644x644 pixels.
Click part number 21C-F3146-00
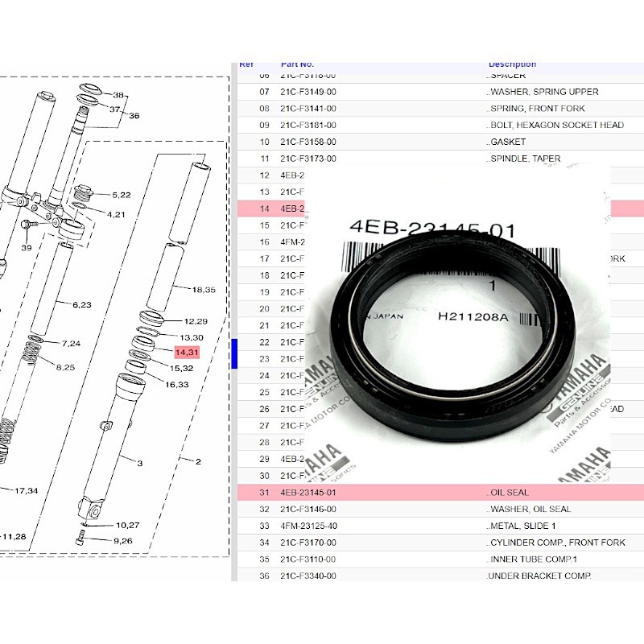click(308, 510)
